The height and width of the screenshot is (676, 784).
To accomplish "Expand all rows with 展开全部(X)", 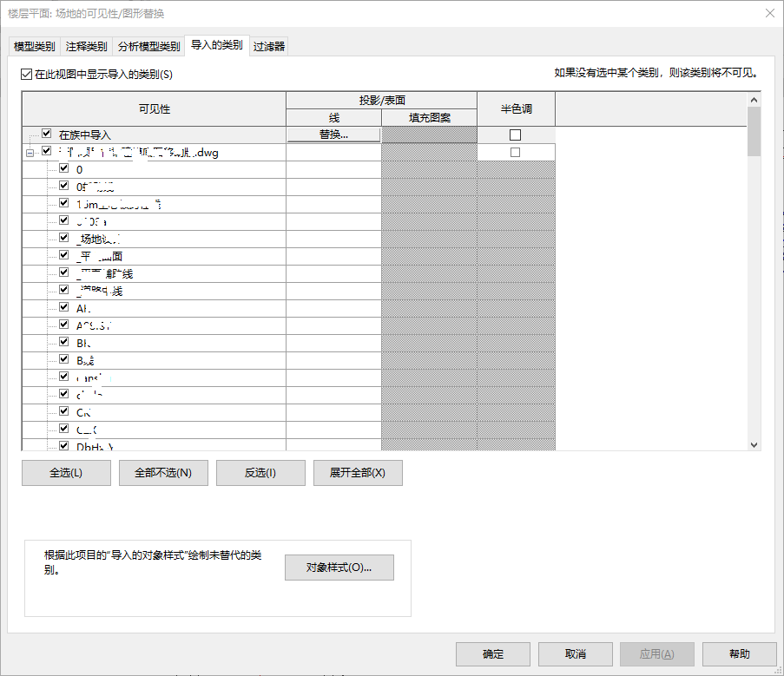I will point(358,472).
